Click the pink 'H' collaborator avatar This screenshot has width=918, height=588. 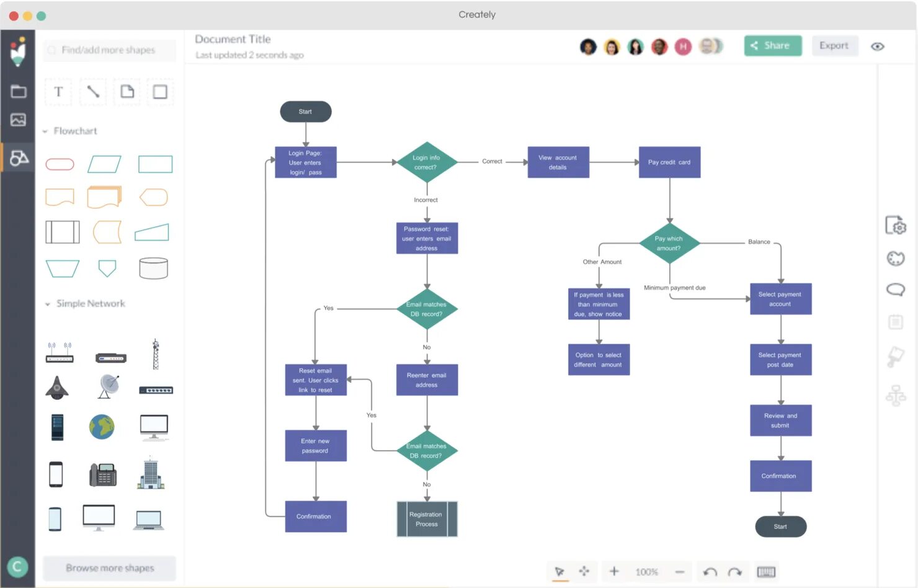pos(683,47)
